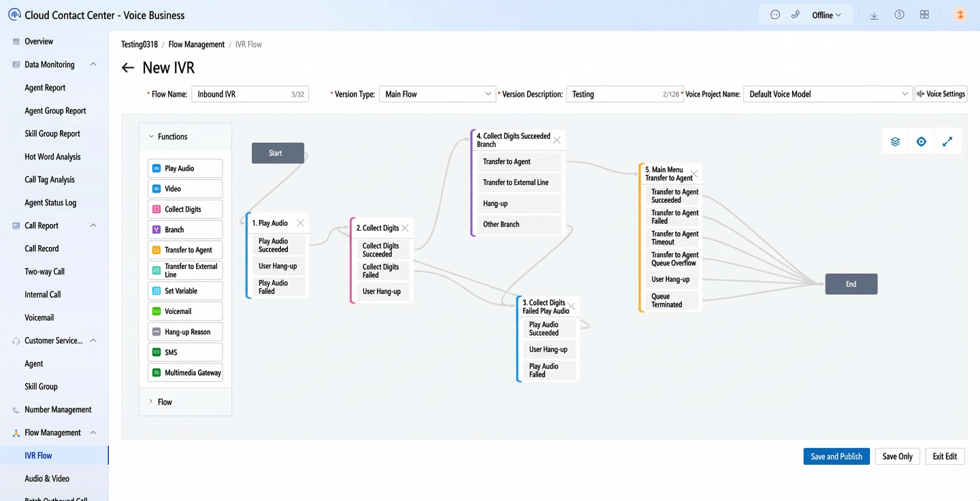Click Transfer to External Line branch row

click(520, 182)
